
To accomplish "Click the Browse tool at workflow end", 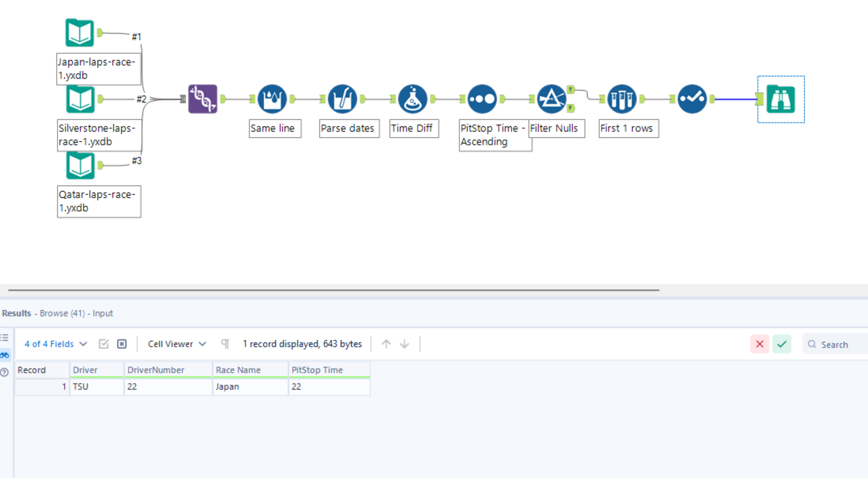I will point(781,99).
